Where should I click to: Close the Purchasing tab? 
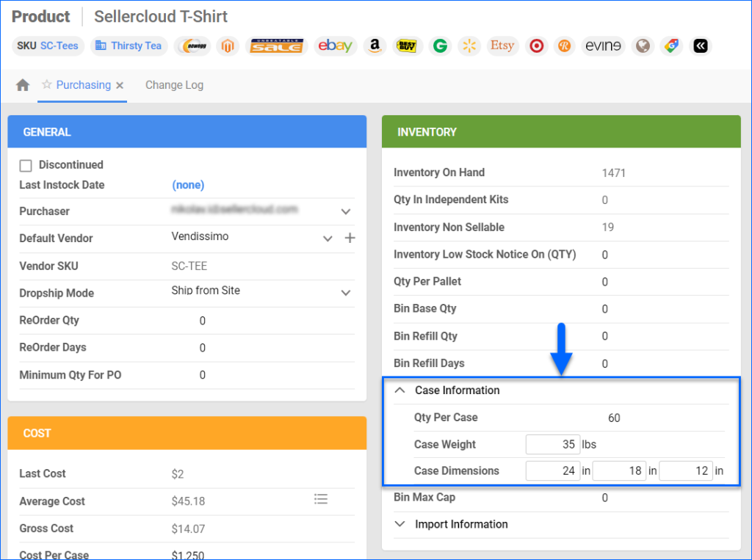[x=120, y=85]
